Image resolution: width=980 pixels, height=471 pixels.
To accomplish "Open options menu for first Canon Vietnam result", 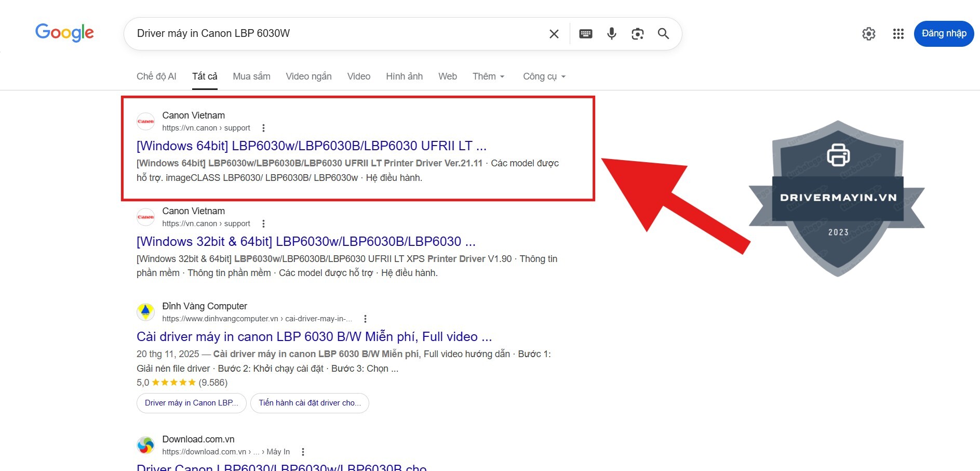I will [263, 128].
